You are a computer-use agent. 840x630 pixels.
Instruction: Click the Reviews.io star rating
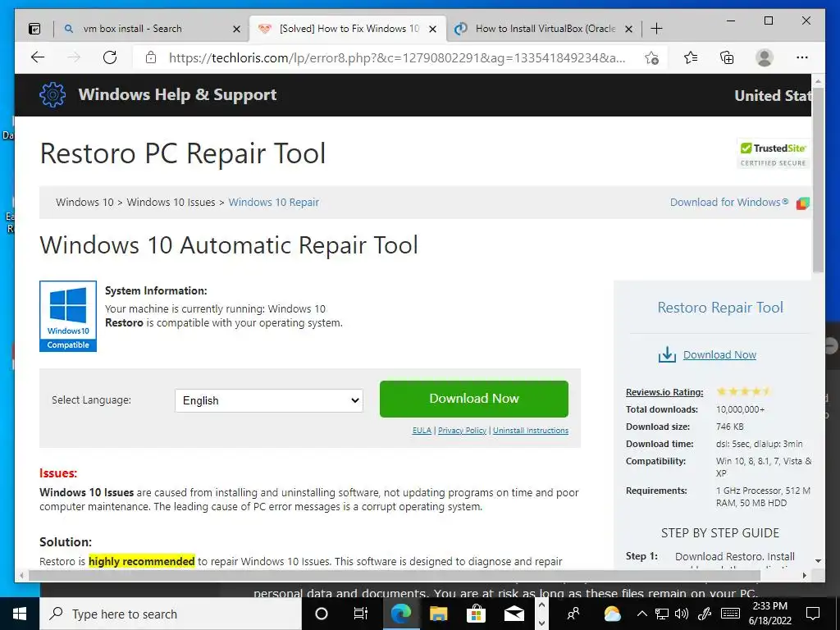pyautogui.click(x=745, y=391)
